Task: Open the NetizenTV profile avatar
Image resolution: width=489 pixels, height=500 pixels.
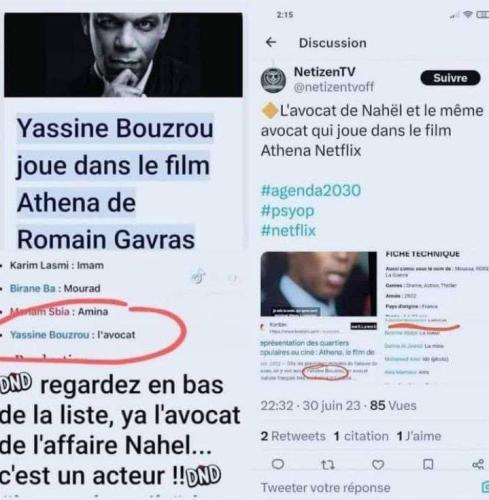Action: click(x=273, y=80)
